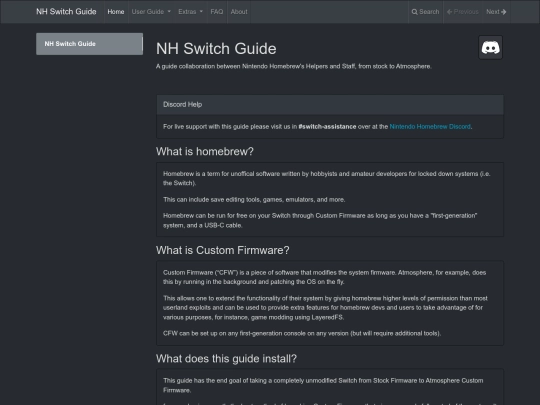540x405 pixels.
Task: Open the Discord icon button
Action: [x=490, y=48]
